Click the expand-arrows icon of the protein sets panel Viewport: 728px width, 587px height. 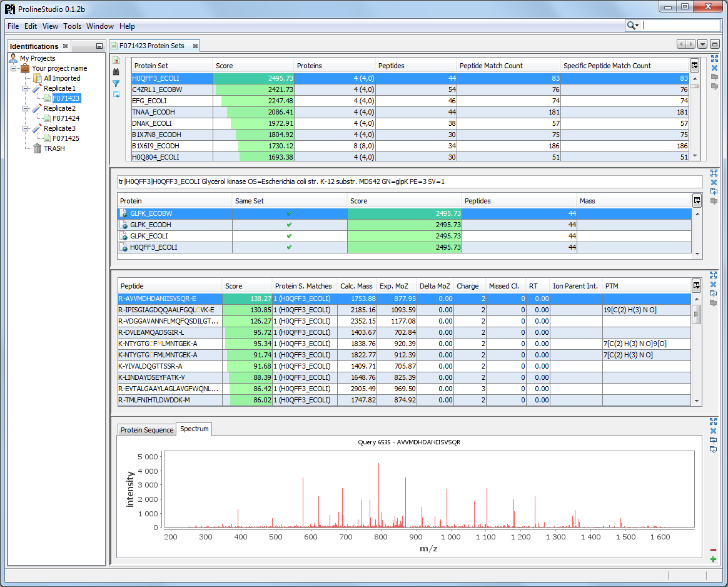point(714,58)
